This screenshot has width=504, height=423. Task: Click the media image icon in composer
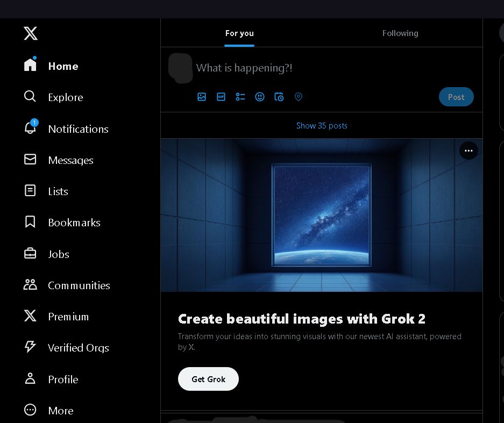202,97
